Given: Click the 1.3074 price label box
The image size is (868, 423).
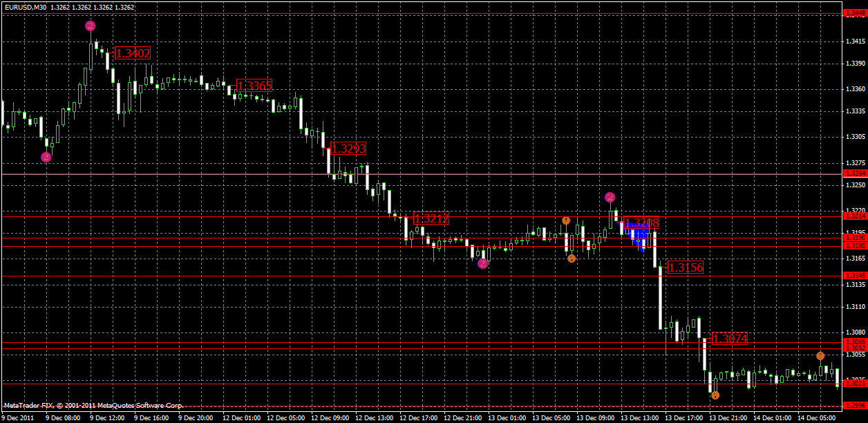Looking at the screenshot, I should (x=731, y=339).
